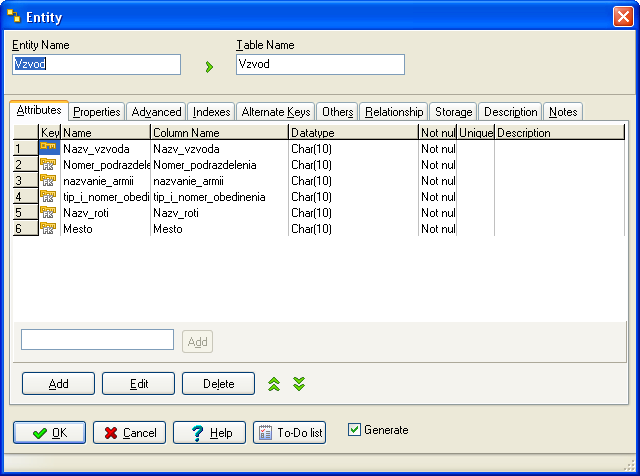Image resolution: width=640 pixels, height=476 pixels.
Task: Select row number 6 header
Action: 26,228
